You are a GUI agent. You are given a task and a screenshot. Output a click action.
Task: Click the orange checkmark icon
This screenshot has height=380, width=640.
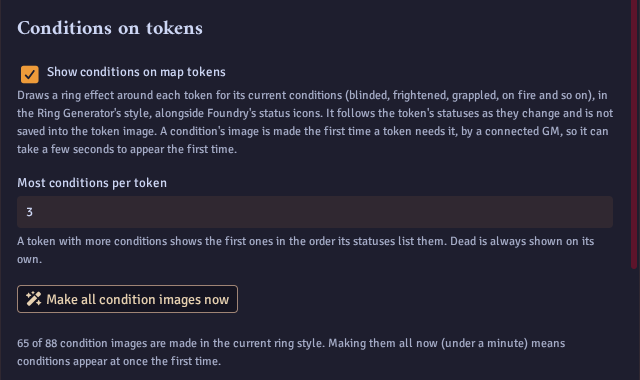[x=30, y=74]
